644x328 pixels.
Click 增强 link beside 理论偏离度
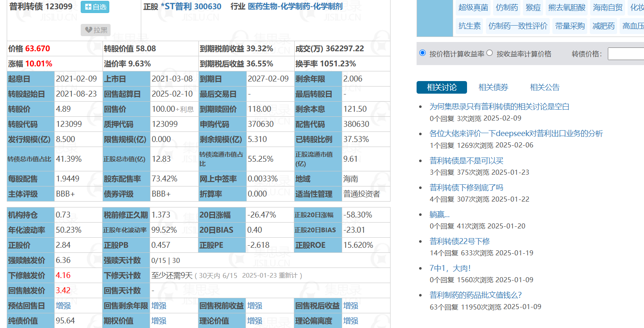tap(351, 321)
